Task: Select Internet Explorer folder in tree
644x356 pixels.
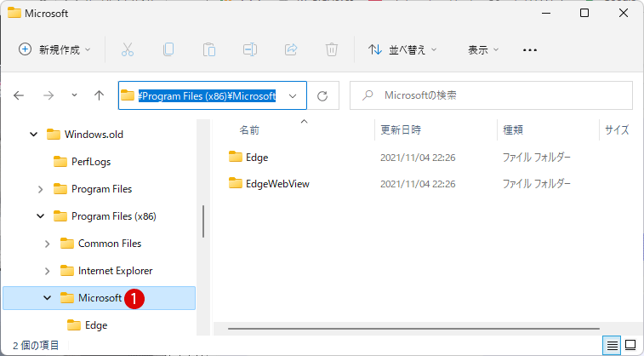Action: 115,271
